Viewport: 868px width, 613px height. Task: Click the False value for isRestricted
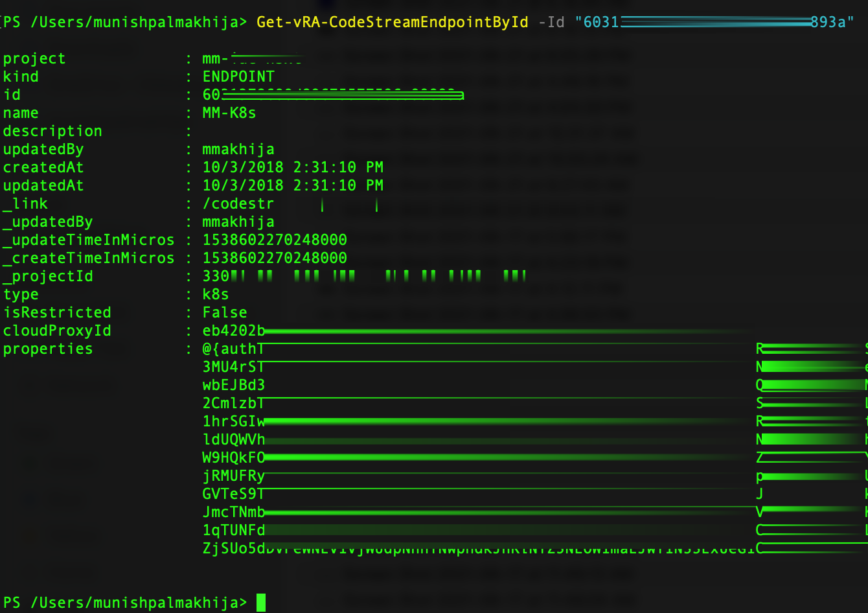[x=225, y=312]
